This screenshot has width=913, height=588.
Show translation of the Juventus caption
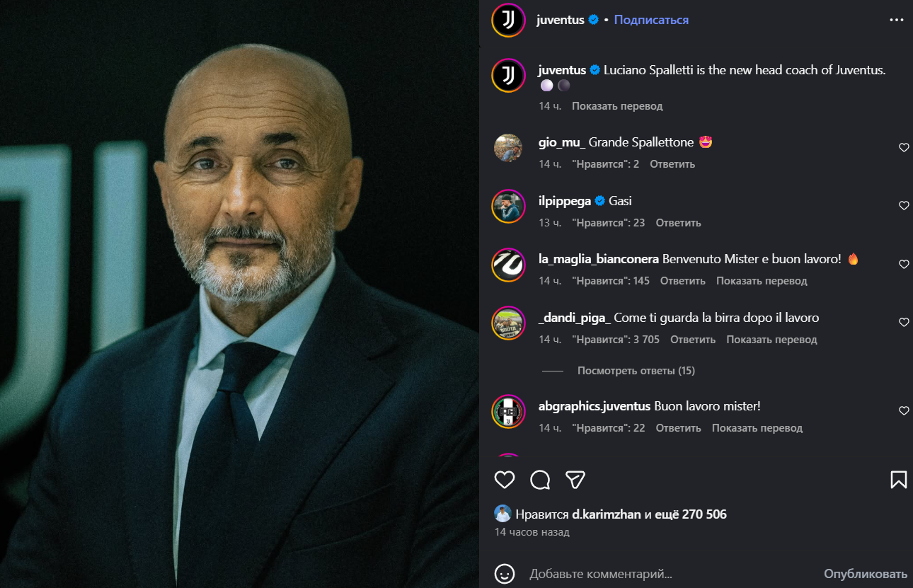point(617,106)
